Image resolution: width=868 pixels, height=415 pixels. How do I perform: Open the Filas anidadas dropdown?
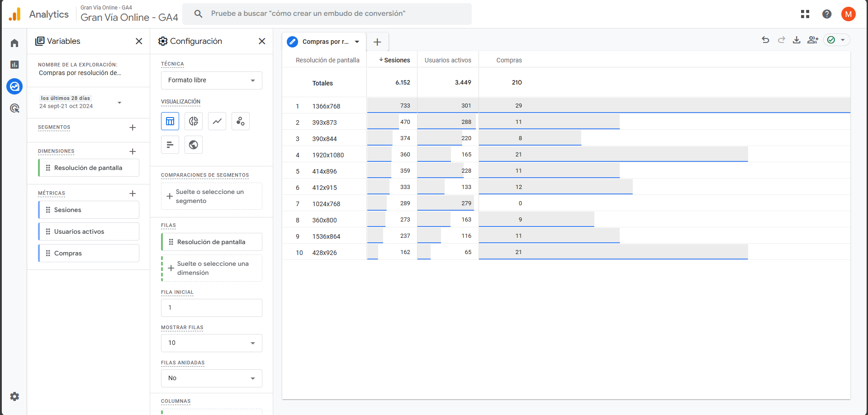(x=211, y=378)
